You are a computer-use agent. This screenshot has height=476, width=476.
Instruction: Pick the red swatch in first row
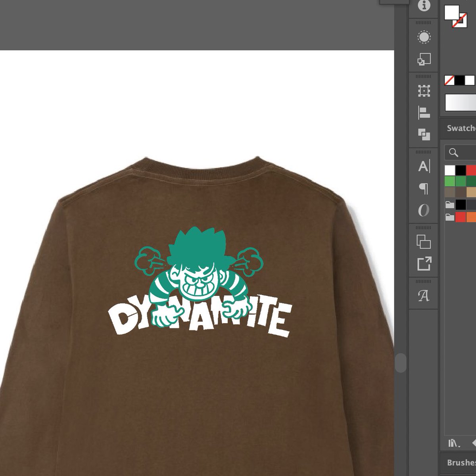tap(471, 170)
